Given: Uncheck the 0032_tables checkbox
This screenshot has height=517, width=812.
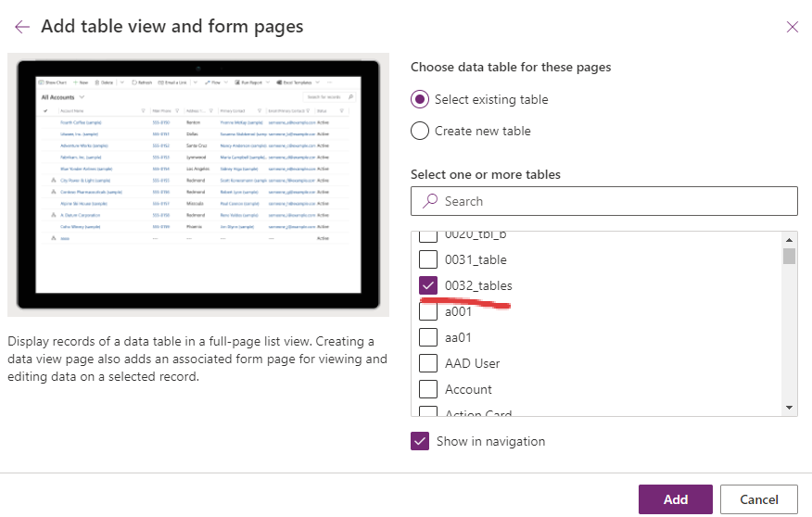Looking at the screenshot, I should (x=428, y=285).
